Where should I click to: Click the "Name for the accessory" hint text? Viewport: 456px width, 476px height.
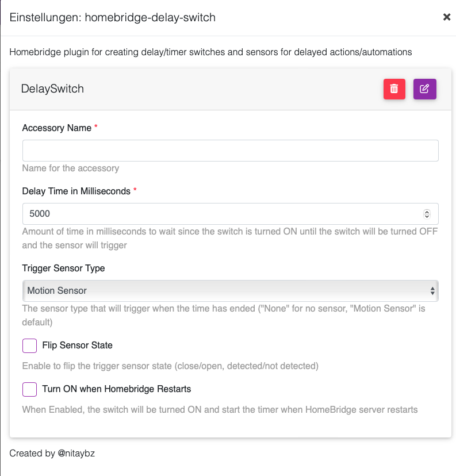(x=71, y=168)
